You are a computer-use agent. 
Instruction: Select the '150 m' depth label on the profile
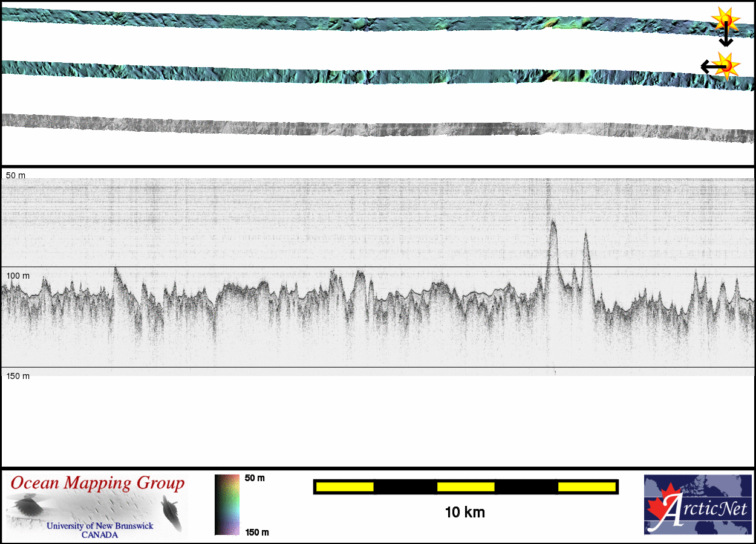[x=18, y=376]
